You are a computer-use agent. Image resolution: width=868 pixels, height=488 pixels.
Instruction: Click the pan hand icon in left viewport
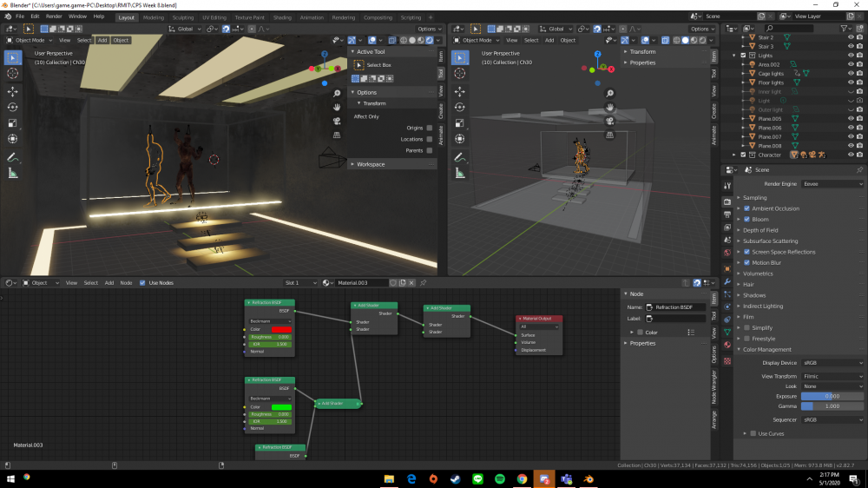pos(337,108)
